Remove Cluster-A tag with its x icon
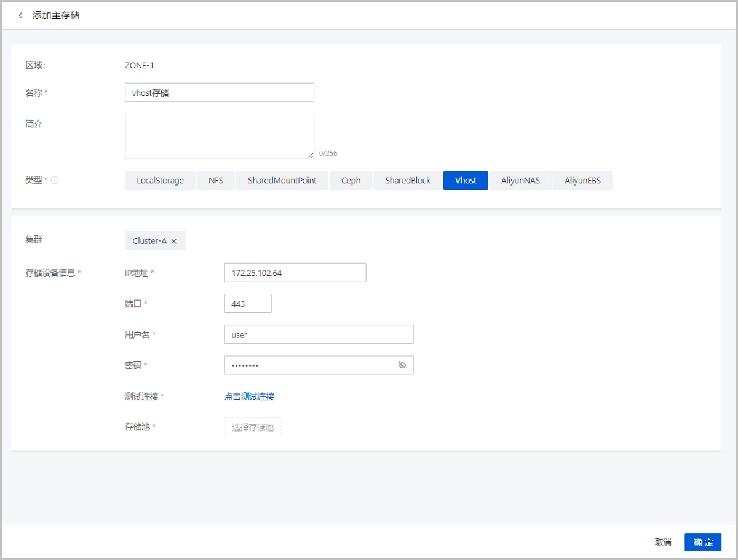This screenshot has width=738, height=560. pos(174,242)
